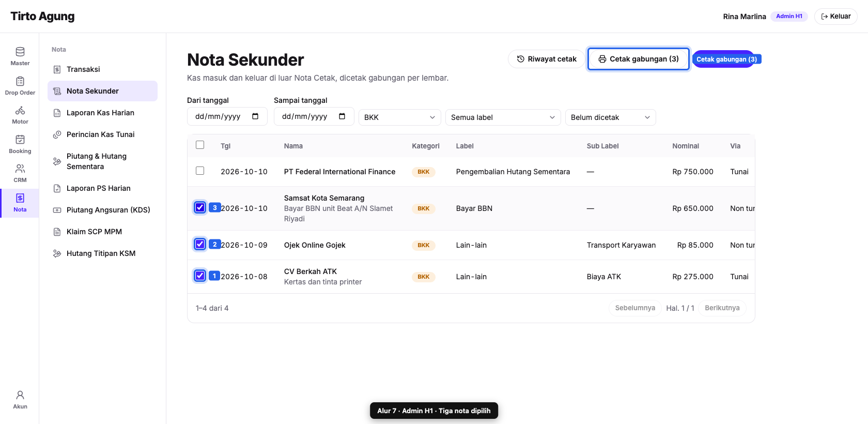Click the Rp 750.000 nominal cell
The height and width of the screenshot is (424, 868).
click(x=693, y=172)
